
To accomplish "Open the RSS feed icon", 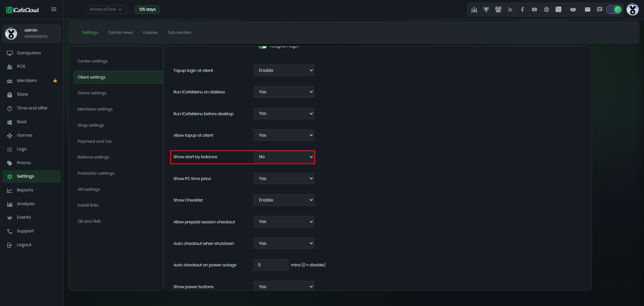I will click(x=510, y=10).
